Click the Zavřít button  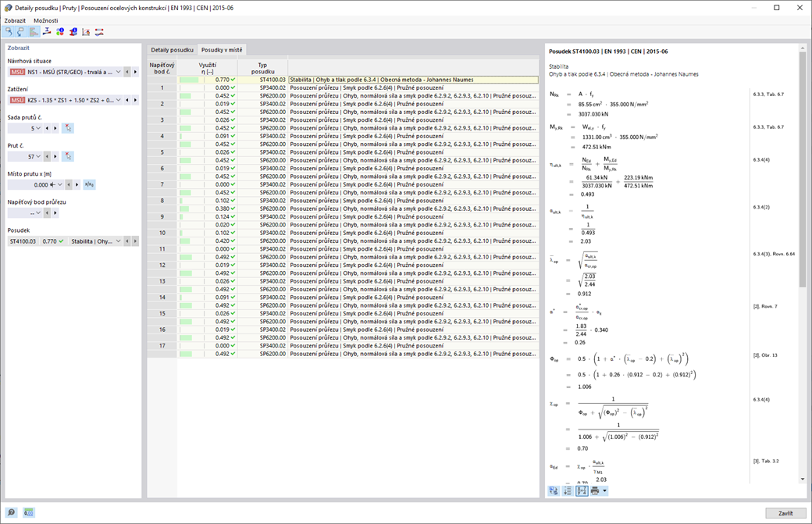coord(785,513)
